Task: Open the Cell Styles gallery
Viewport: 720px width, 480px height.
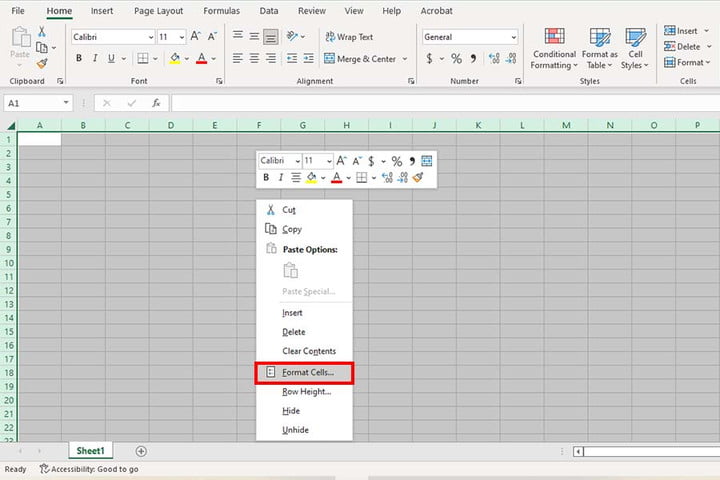Action: (x=635, y=48)
